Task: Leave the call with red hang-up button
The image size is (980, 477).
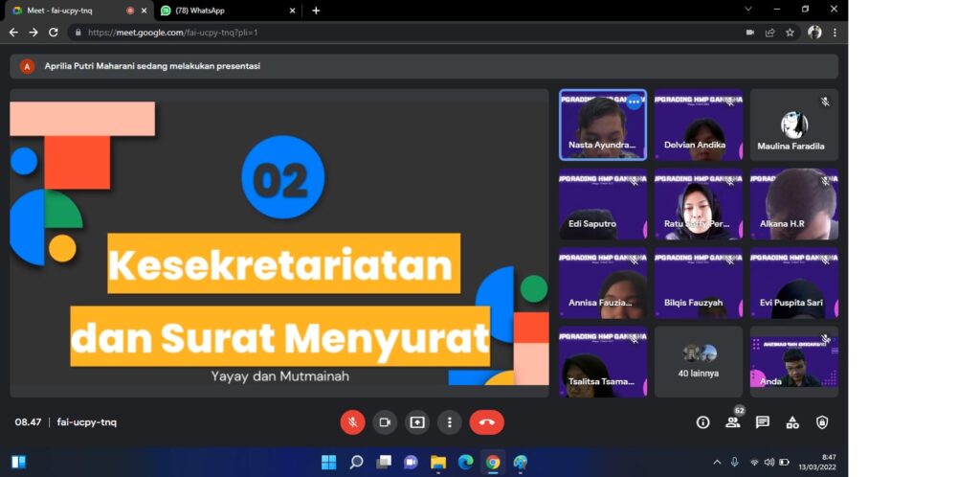Action: pyautogui.click(x=486, y=421)
